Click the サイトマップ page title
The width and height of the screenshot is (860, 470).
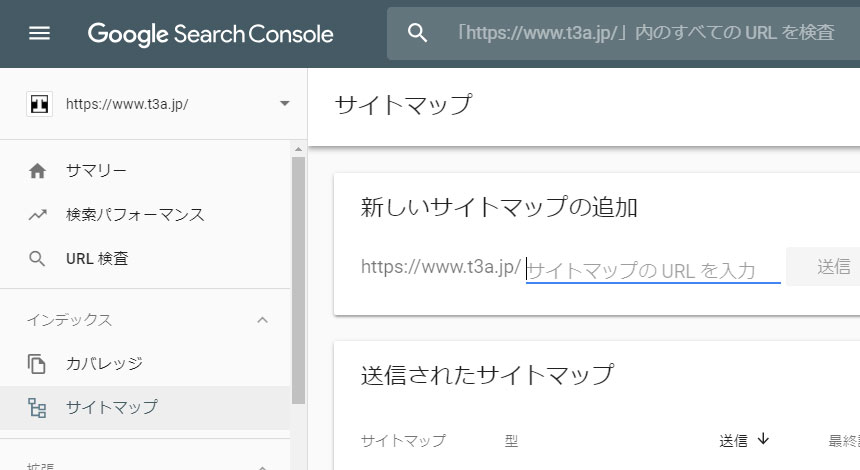point(403,104)
